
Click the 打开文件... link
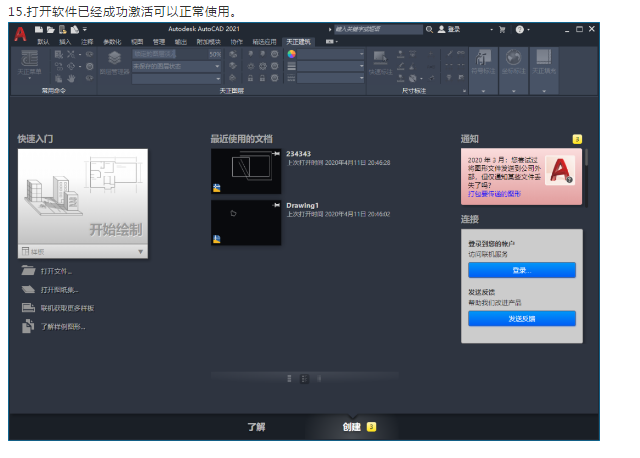(x=56, y=271)
